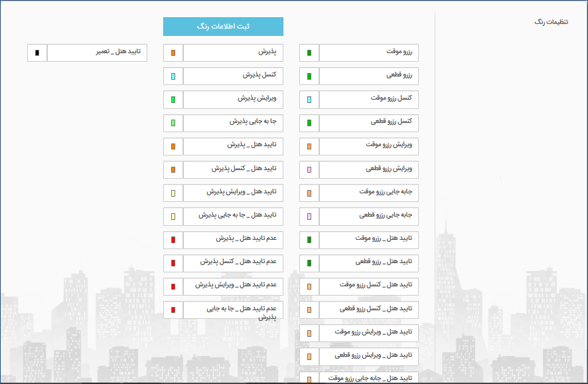Select the جا به جایی پذیرش field

233,123
